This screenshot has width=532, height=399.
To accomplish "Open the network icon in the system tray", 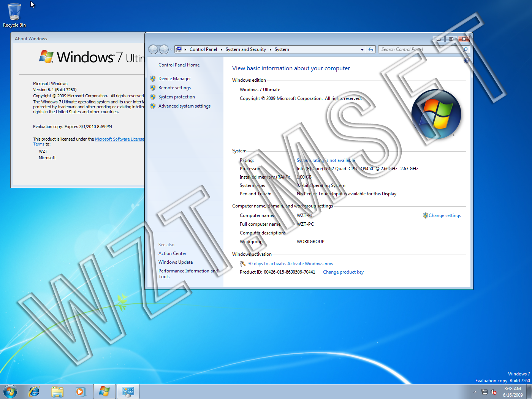I will point(484,392).
